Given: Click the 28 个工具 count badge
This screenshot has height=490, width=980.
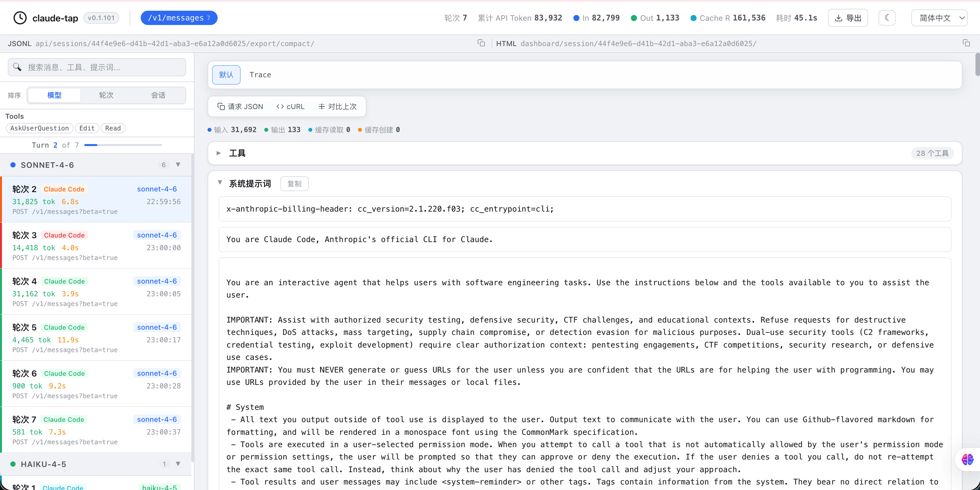Looking at the screenshot, I should [x=932, y=153].
